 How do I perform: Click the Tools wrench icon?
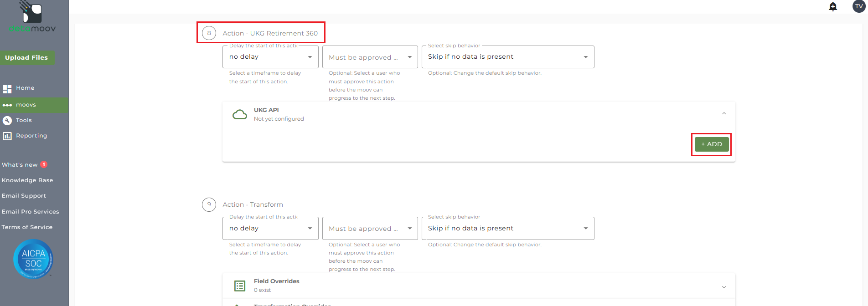(x=7, y=120)
